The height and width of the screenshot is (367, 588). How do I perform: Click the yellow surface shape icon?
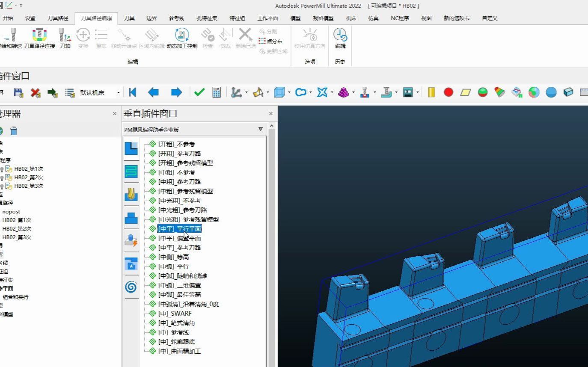[x=258, y=92]
